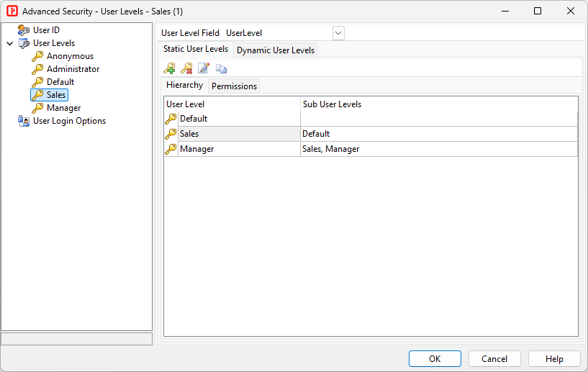Click the Copy User Level icon

pyautogui.click(x=221, y=68)
